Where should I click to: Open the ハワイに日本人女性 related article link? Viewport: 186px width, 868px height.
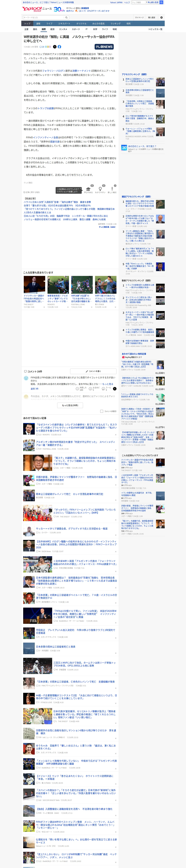pyautogui.click(x=57, y=202)
